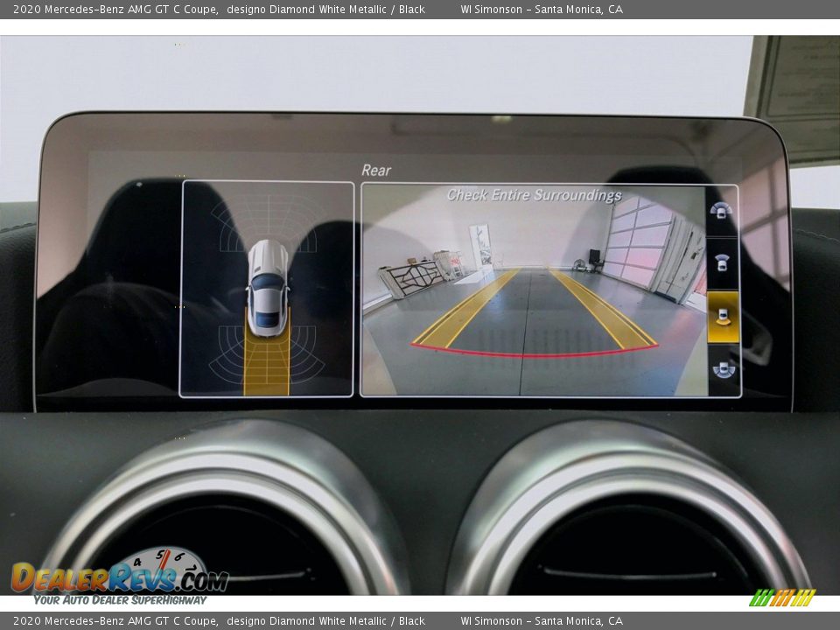Image resolution: width=840 pixels, height=630 pixels.
Task: Tap the "Rear" view title
Action: [x=376, y=171]
